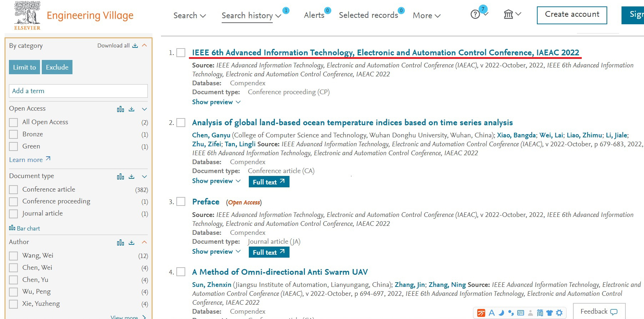Check the Conference proceeding filter

coord(14,202)
